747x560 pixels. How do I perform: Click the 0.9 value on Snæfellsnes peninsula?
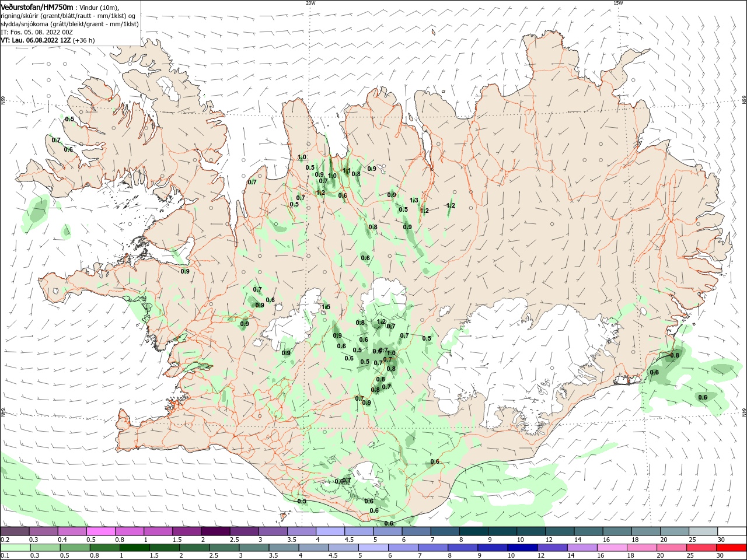[x=185, y=271]
